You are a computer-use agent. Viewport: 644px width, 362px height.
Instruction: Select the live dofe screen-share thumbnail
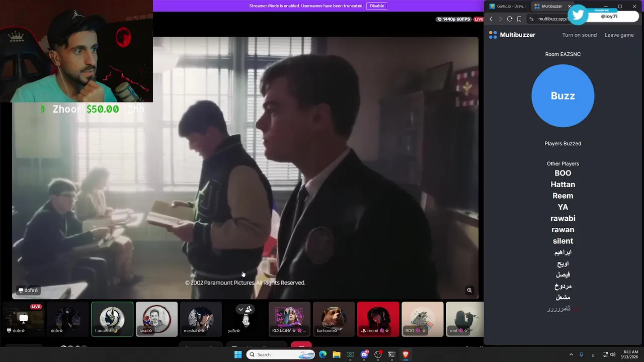[x=24, y=319]
